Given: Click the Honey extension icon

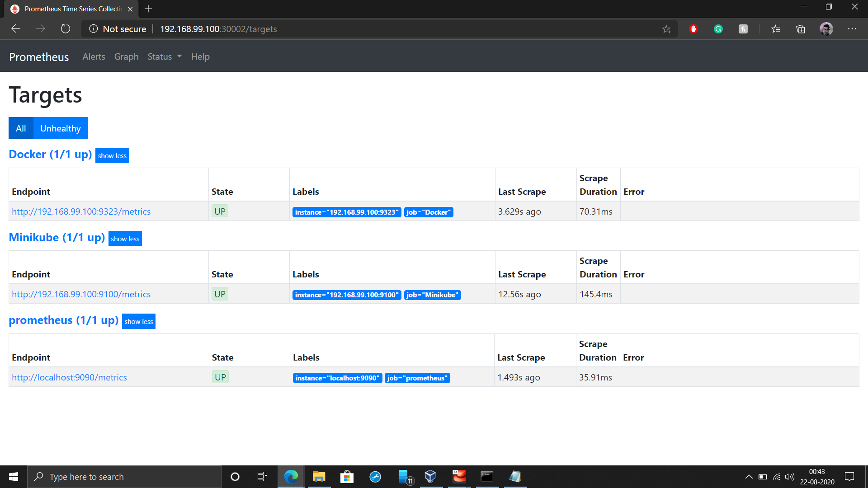Looking at the screenshot, I should (x=743, y=28).
